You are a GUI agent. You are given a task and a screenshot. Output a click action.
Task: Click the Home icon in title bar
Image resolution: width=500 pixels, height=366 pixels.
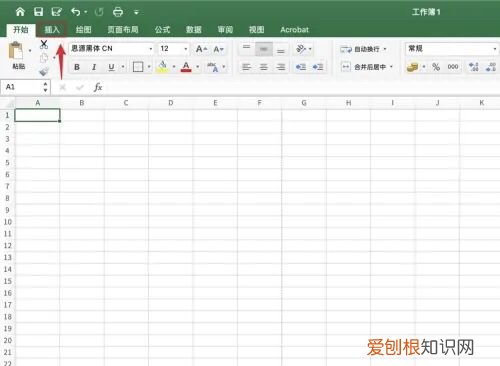20,12
